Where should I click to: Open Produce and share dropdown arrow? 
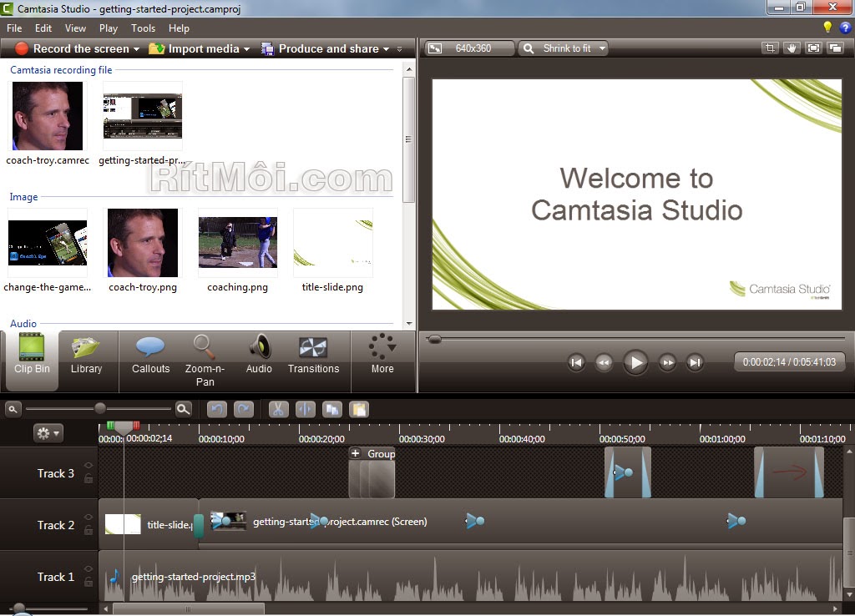click(x=386, y=49)
